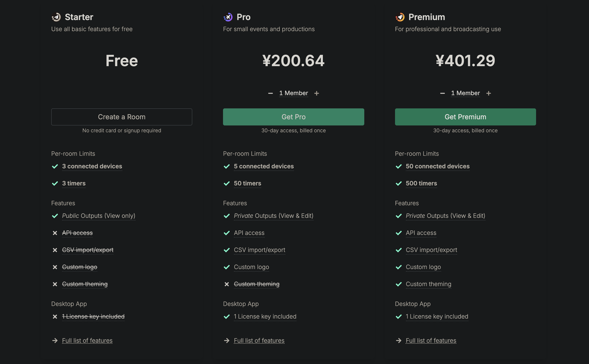Open Starter's Full list of features link
The image size is (589, 364).
coord(87,340)
